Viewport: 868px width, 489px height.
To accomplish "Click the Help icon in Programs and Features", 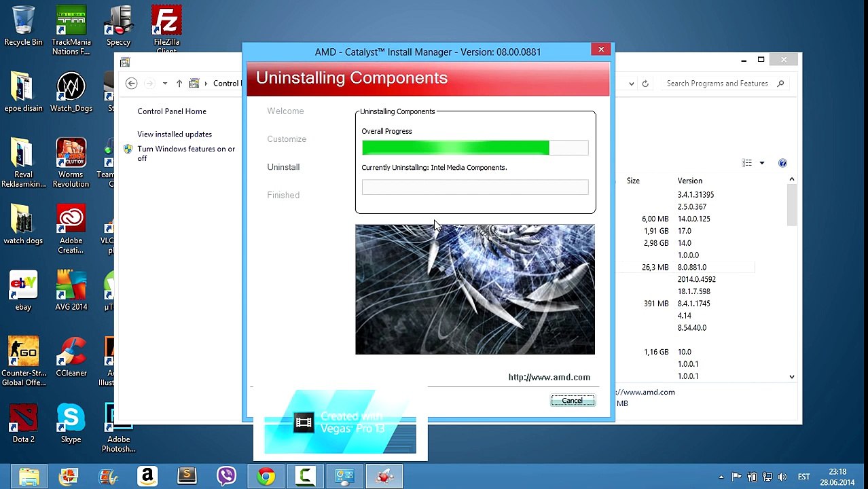I will (782, 163).
